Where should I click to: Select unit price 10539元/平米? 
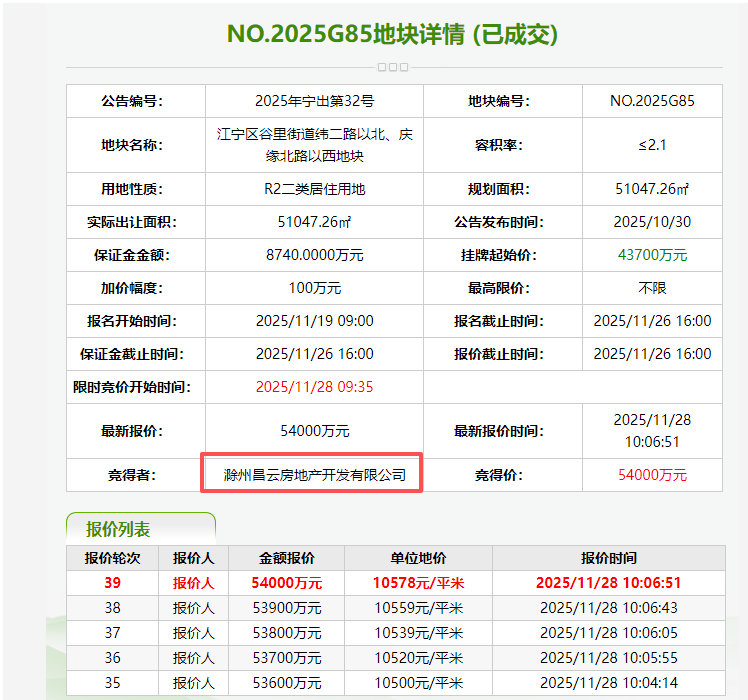[x=418, y=633]
